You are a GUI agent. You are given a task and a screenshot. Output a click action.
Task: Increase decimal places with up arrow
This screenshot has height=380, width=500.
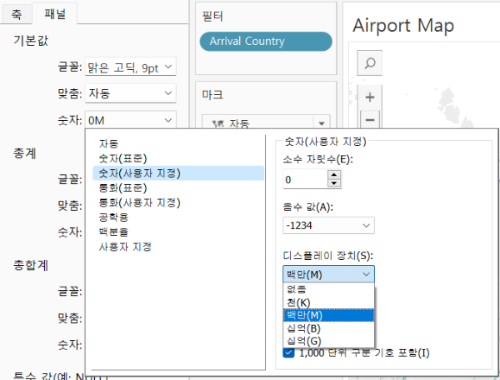pos(334,175)
